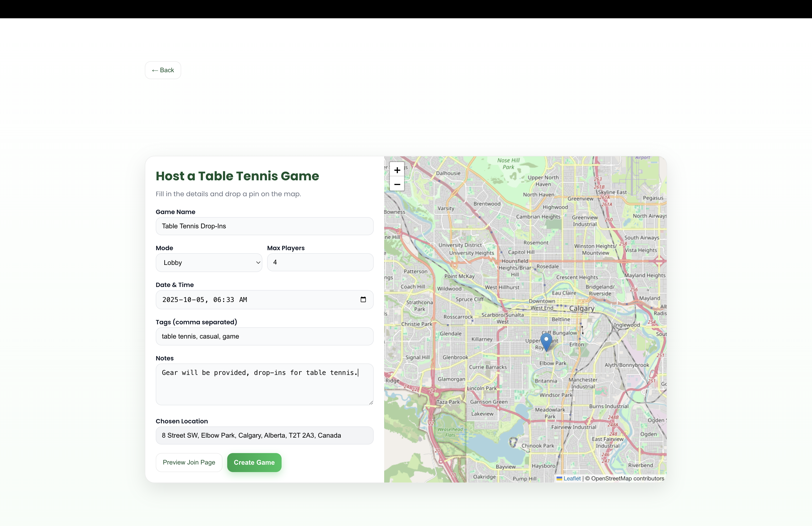The height and width of the screenshot is (526, 812).
Task: Expand the Mode dropdown
Action: [x=209, y=263]
